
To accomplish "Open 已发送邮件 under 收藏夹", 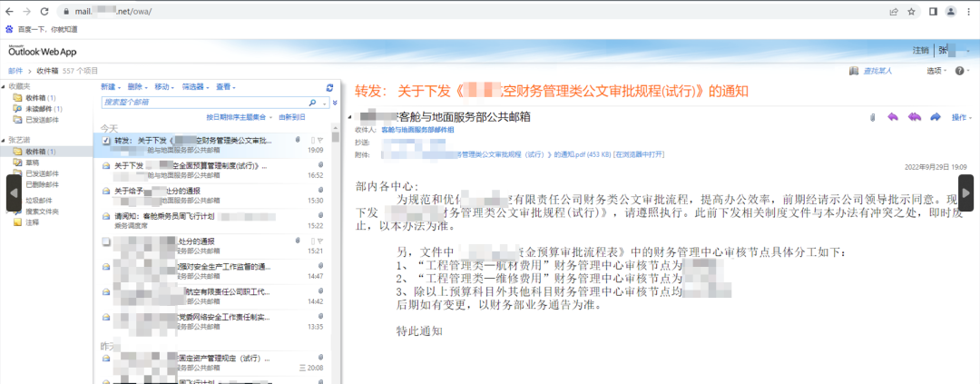I will [42, 120].
